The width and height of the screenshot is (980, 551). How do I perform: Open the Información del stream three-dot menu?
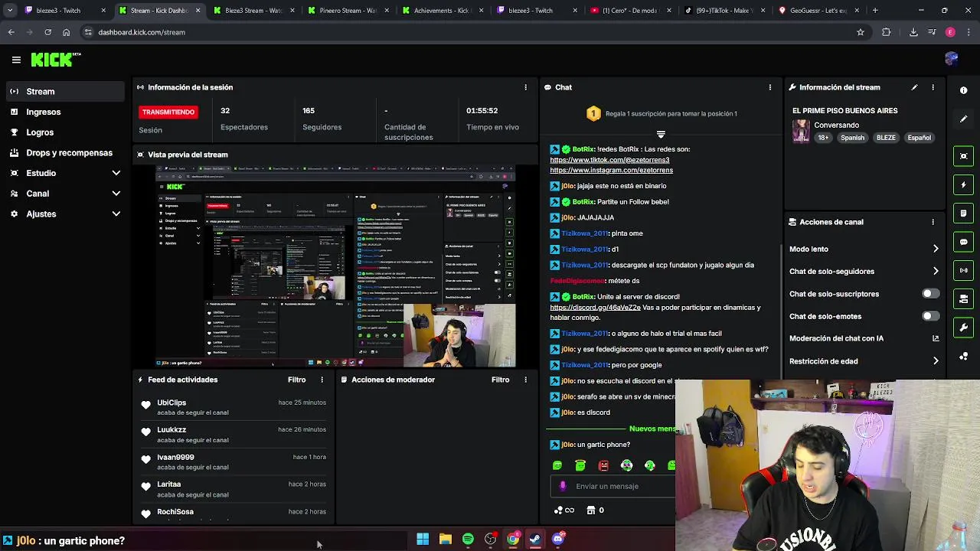click(x=933, y=87)
